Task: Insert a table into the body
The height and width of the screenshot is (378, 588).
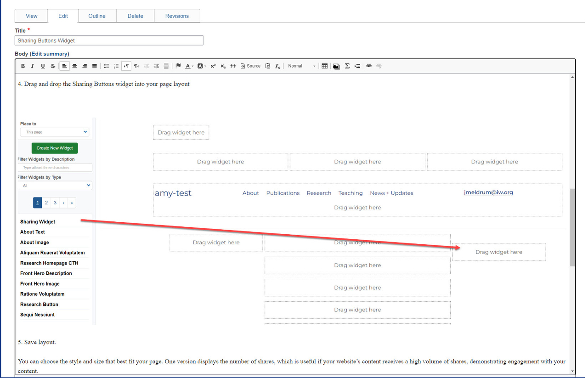Action: (325, 66)
